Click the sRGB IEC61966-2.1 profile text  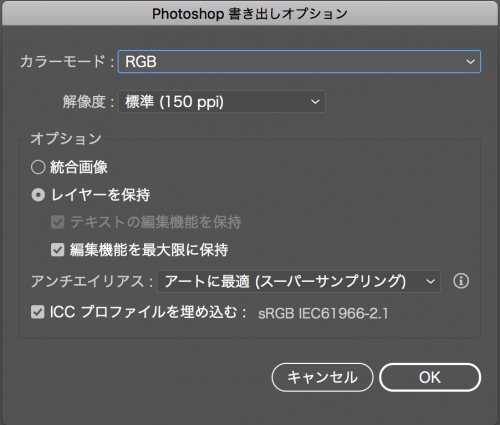[323, 314]
